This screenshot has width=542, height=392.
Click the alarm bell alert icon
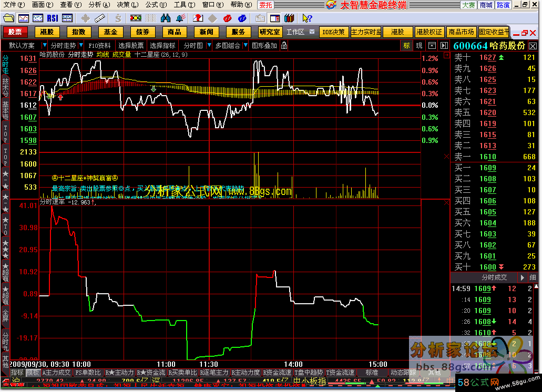tap(179, 18)
